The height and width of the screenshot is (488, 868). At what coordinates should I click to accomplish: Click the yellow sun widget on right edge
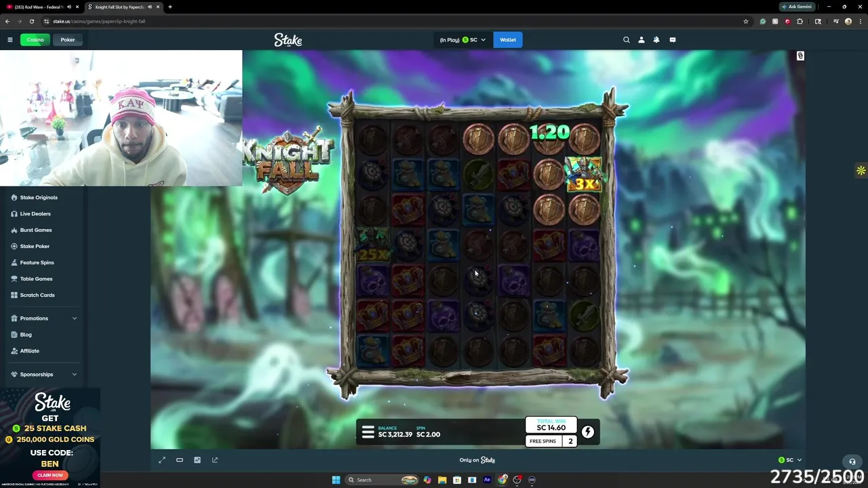click(x=861, y=171)
